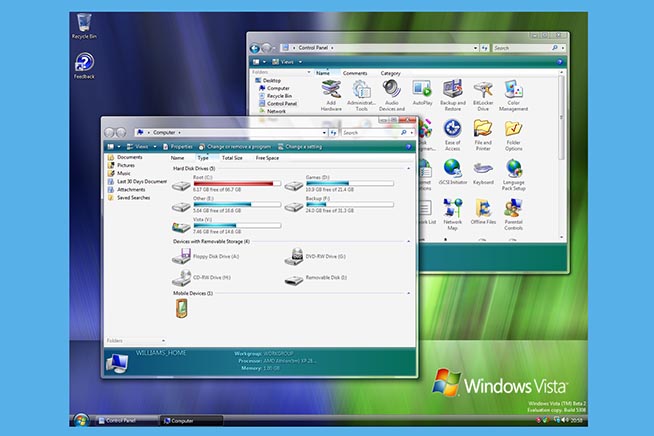
Task: Open Keyboard icon in Control Panel
Action: pyautogui.click(x=483, y=171)
